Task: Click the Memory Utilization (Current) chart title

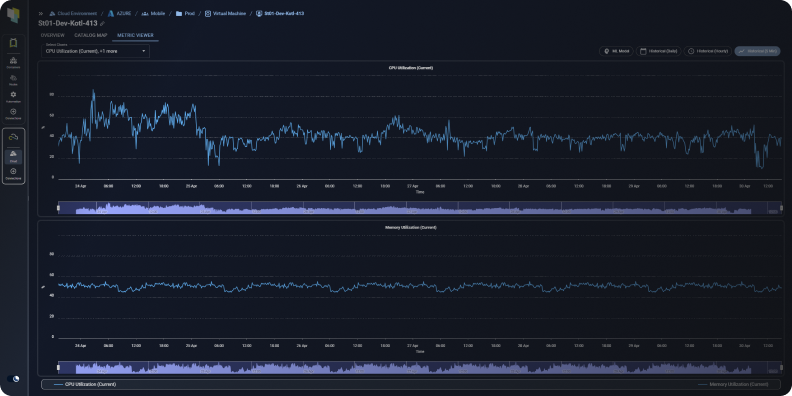Action: [411, 227]
